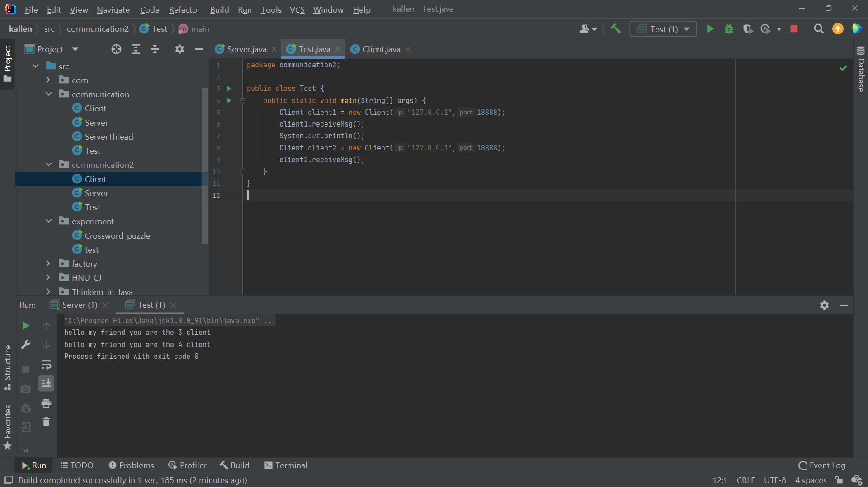Viewport: 868px width, 488px height.
Task: Click the Build project hammer icon
Action: (615, 29)
